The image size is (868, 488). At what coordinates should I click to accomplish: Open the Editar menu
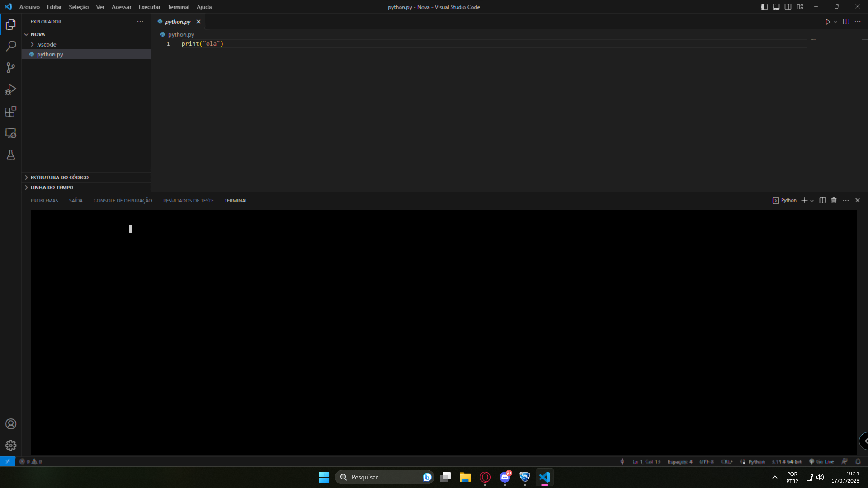(54, 7)
